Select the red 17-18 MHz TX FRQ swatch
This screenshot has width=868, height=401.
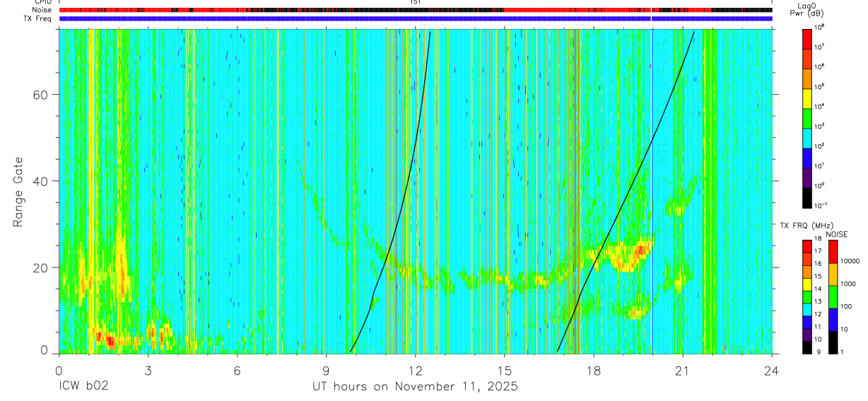coord(807,247)
